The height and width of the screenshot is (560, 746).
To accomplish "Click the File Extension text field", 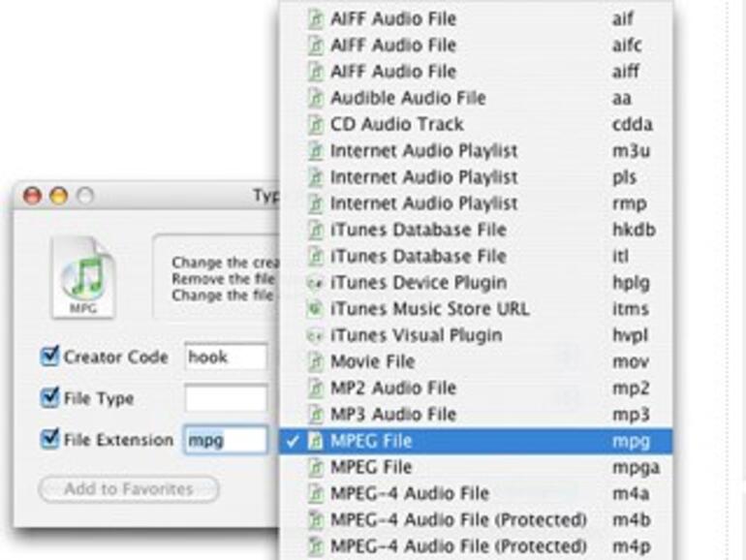I will pyautogui.click(x=226, y=440).
